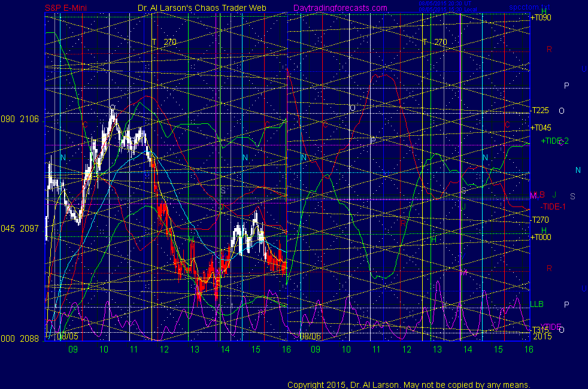Click the copyright notice by Dr. Al Larson
Viewport: 588px width, 389px height.
click(409, 385)
